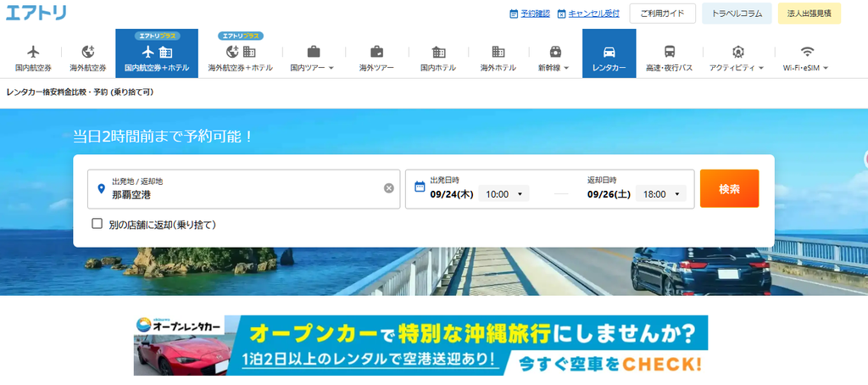Open the 海外ホテル tab label
This screenshot has height=385, width=868.
(498, 68)
